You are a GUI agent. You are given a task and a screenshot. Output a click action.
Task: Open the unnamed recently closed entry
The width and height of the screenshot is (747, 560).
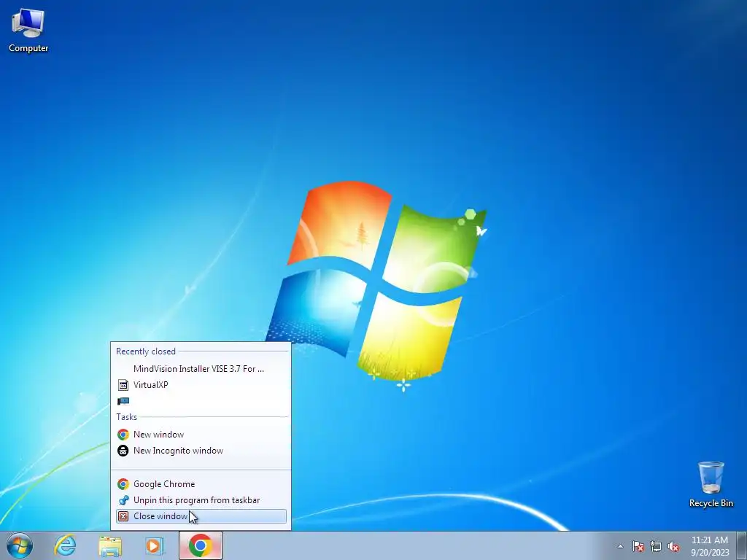tap(201, 401)
